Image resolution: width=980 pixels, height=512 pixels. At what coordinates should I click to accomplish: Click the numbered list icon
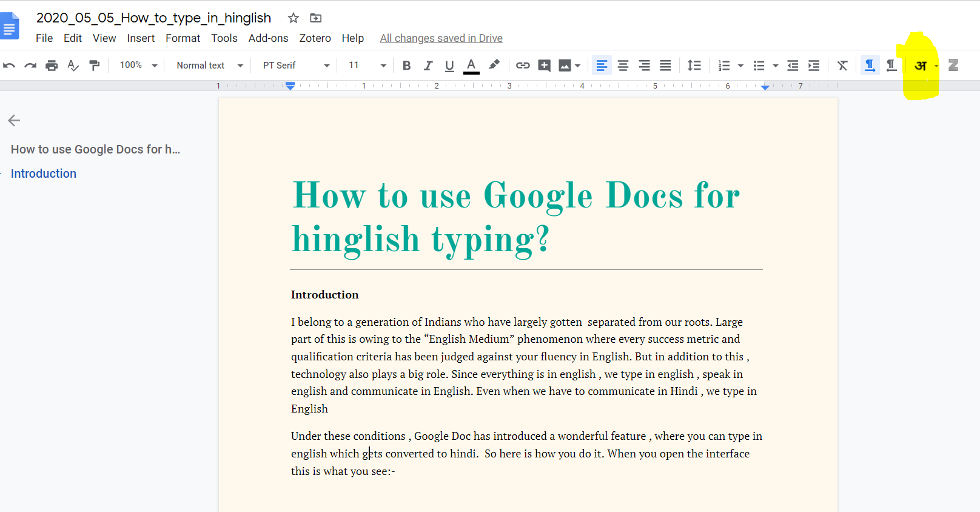(723, 66)
